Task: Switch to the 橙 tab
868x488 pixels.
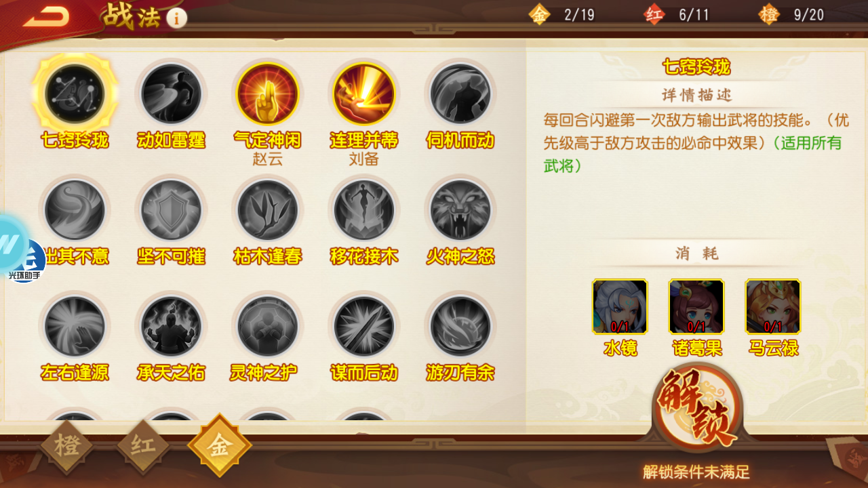Action: coord(66,446)
